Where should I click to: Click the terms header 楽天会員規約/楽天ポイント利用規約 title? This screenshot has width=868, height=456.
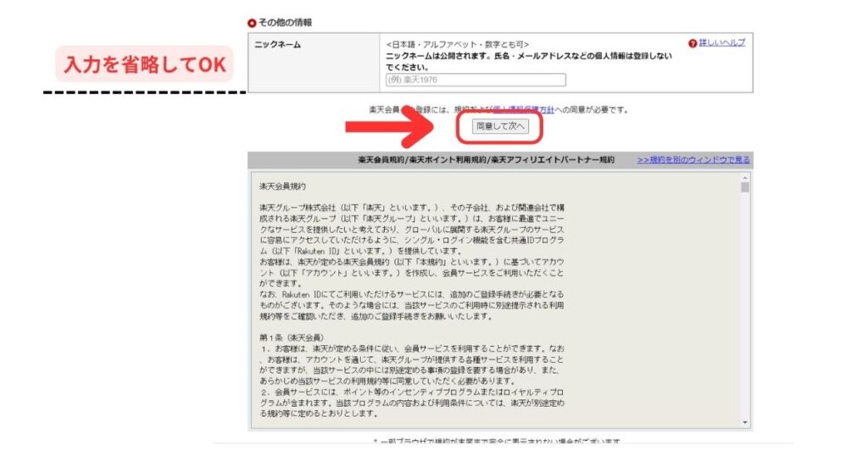486,159
